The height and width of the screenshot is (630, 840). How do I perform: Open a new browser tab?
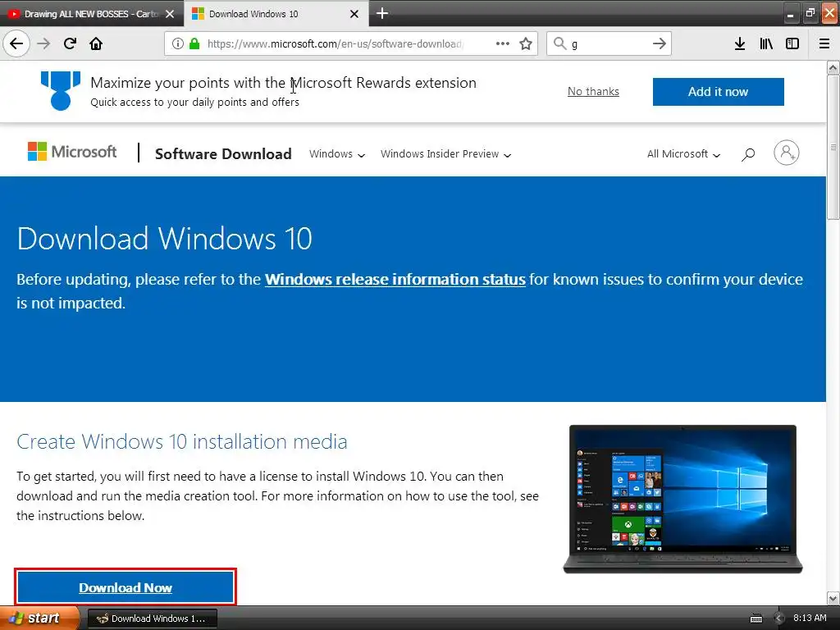point(382,13)
